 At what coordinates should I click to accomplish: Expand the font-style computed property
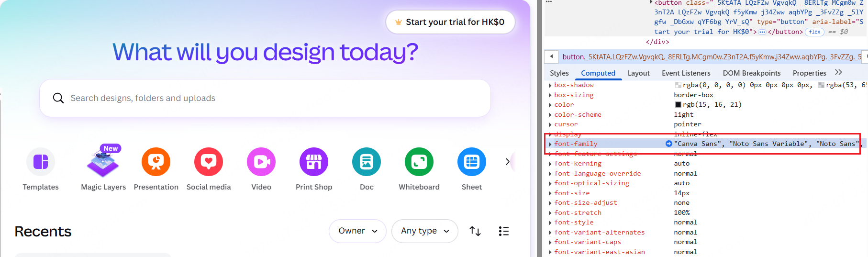[x=550, y=223]
